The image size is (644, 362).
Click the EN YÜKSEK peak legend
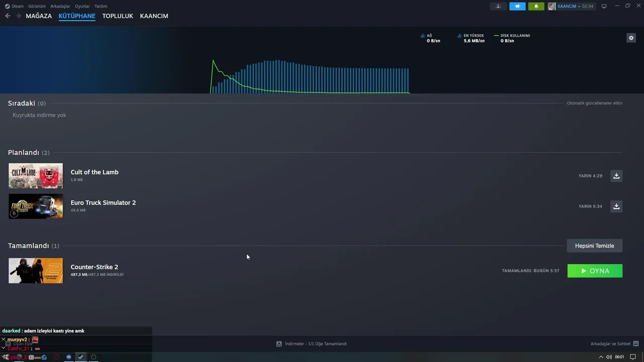pos(471,38)
